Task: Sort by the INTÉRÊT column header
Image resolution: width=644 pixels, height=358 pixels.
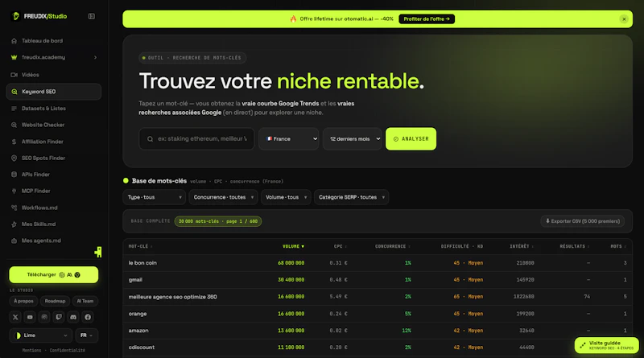Action: (522, 246)
